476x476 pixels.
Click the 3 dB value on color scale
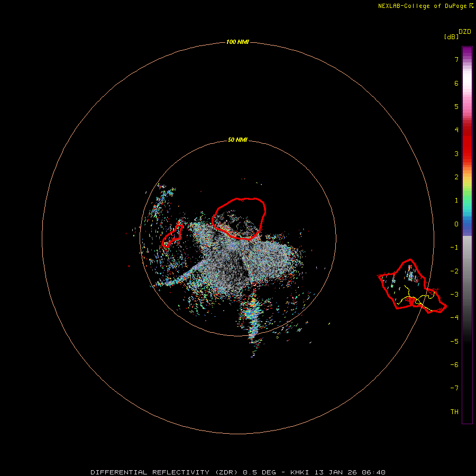tap(456, 153)
